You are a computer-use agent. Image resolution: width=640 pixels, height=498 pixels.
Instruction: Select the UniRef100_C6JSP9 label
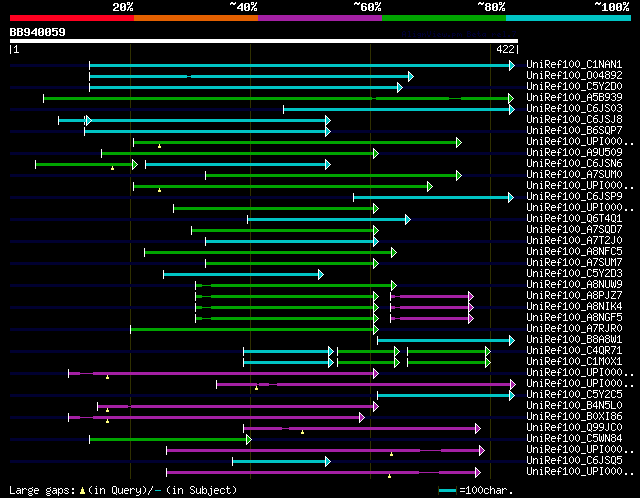tap(574, 196)
